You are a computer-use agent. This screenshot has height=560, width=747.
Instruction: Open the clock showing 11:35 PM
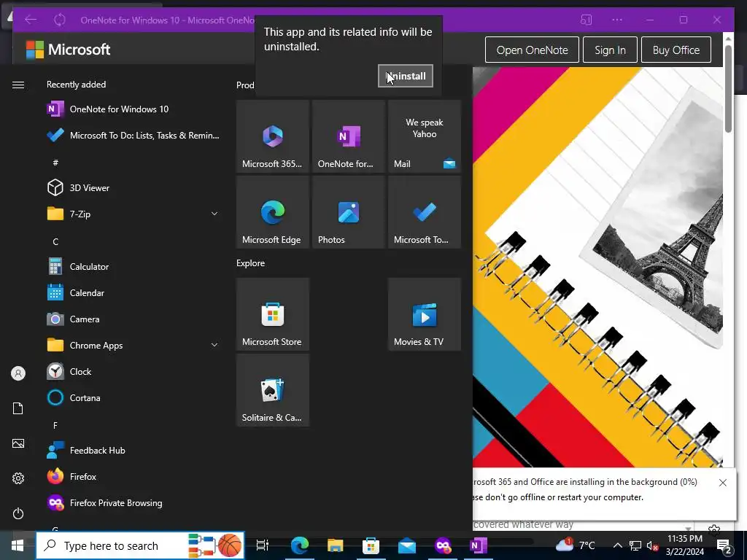point(684,545)
